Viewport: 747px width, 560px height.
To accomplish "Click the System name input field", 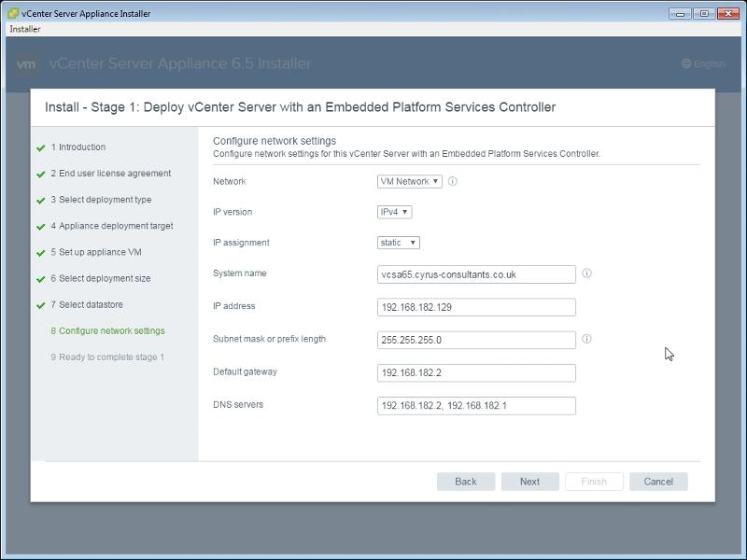I will pyautogui.click(x=476, y=274).
